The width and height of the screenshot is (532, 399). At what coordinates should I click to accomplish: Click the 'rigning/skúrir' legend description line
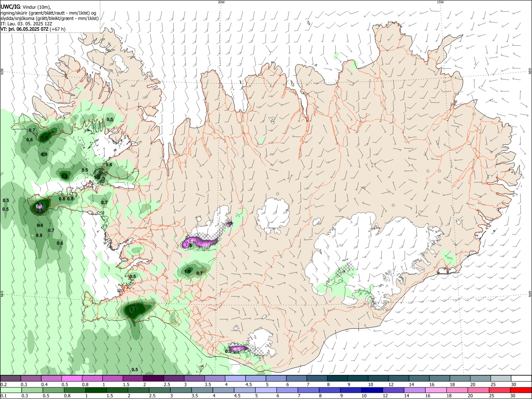tap(48, 13)
